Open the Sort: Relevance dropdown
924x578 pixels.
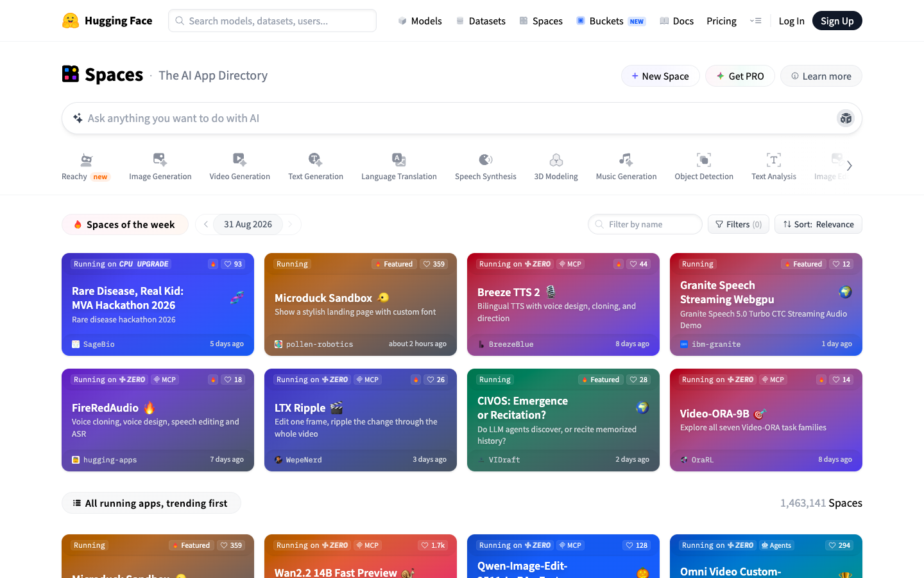[x=818, y=224]
